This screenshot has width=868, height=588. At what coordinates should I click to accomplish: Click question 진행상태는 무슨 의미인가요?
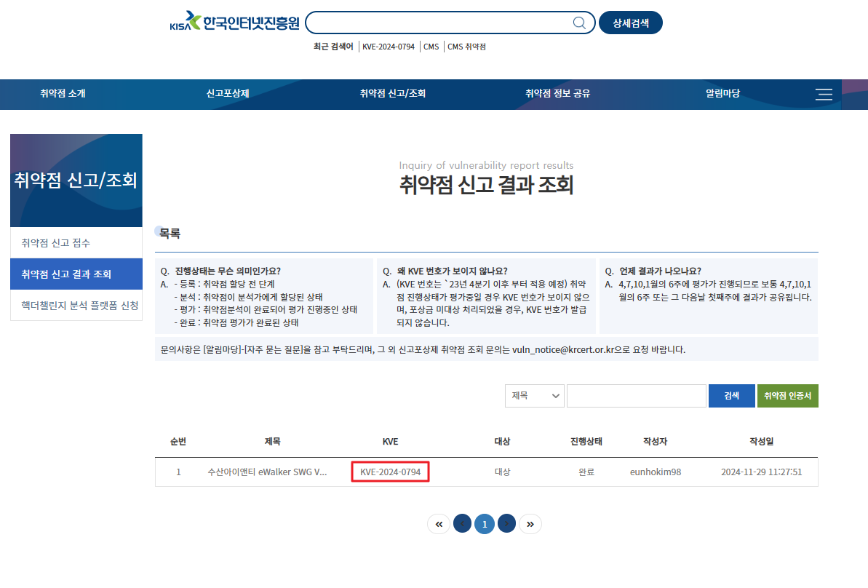228,271
